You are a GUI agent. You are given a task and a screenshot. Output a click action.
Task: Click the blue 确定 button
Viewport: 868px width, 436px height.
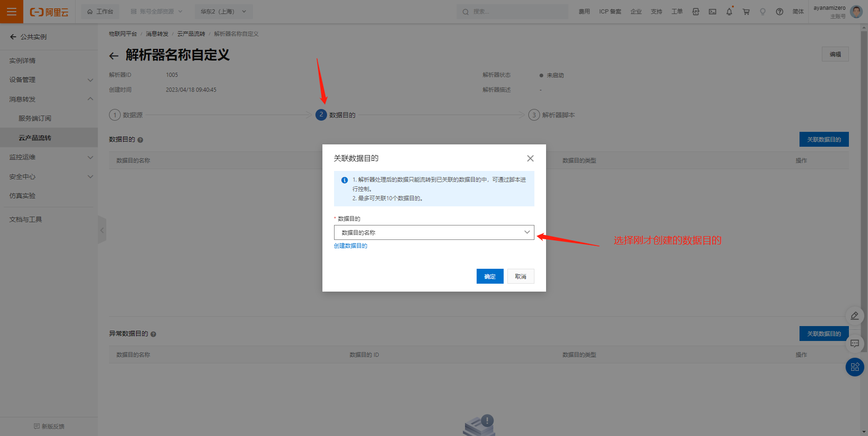pyautogui.click(x=490, y=276)
